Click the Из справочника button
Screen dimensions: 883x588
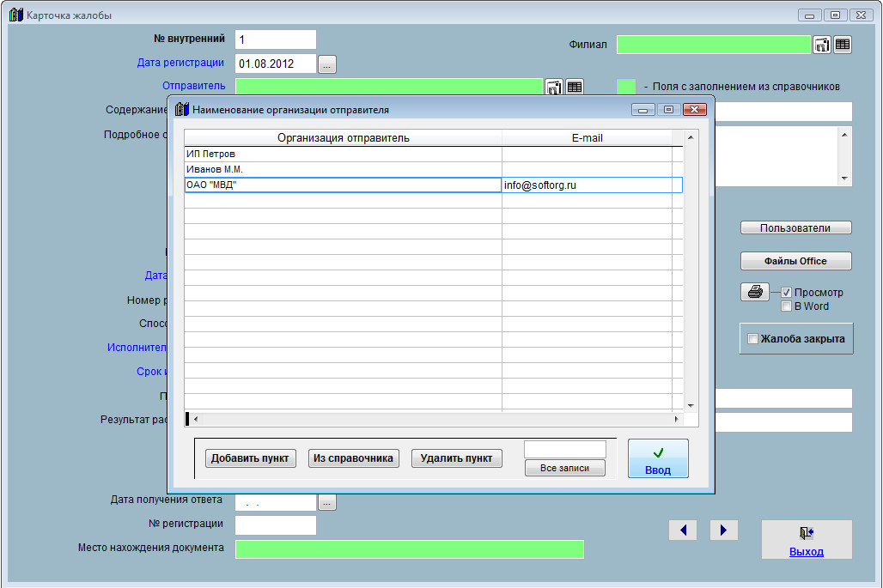(354, 458)
